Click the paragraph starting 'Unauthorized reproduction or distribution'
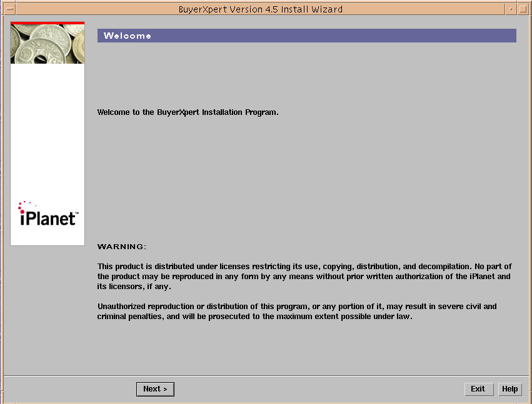Viewport: 532px width, 404px height. pyautogui.click(x=297, y=311)
